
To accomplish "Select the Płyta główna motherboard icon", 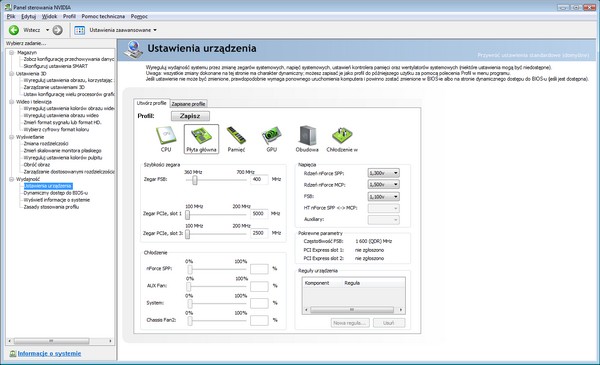I will pyautogui.click(x=201, y=135).
